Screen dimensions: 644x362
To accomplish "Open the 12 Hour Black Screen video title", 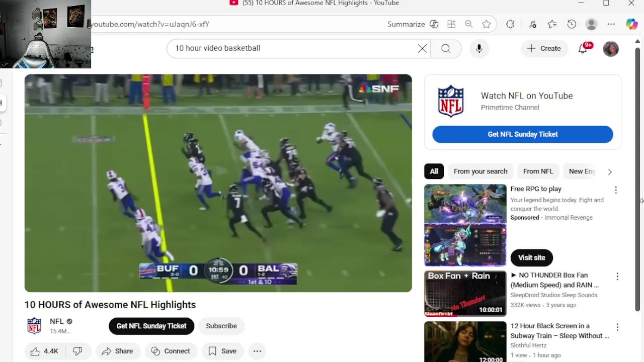I will 559,331.
